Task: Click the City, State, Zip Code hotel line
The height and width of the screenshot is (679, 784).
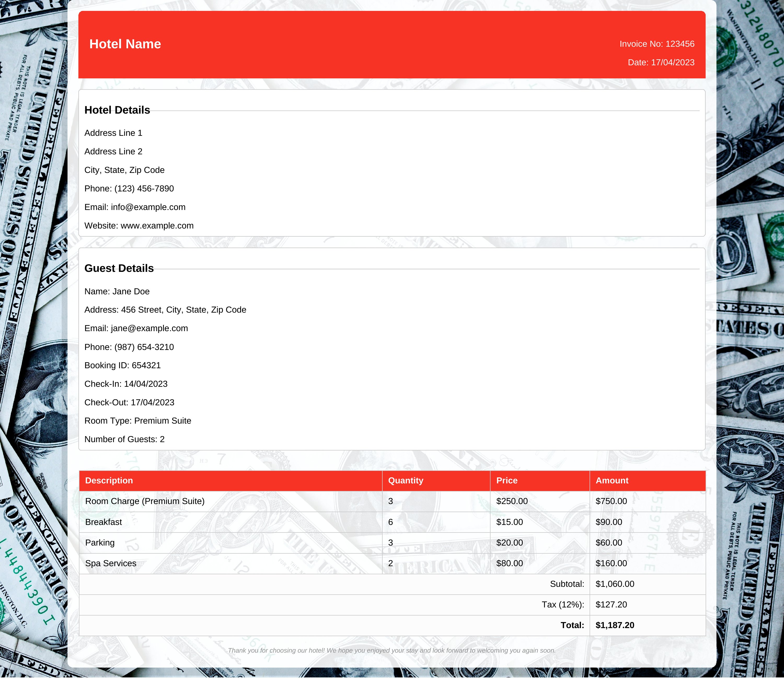Action: pyautogui.click(x=124, y=170)
